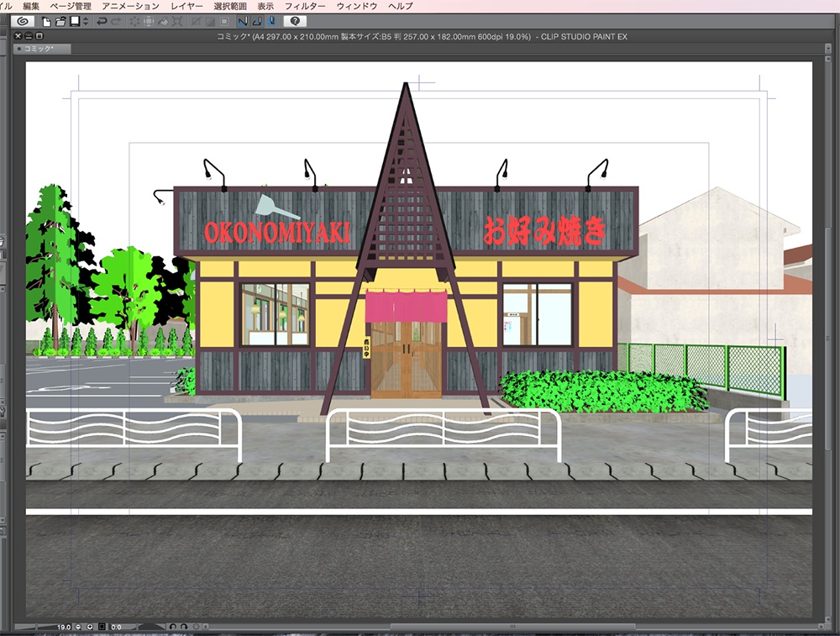Click the rotation angle field showing 0.0
This screenshot has height=636, width=840.
point(117,627)
